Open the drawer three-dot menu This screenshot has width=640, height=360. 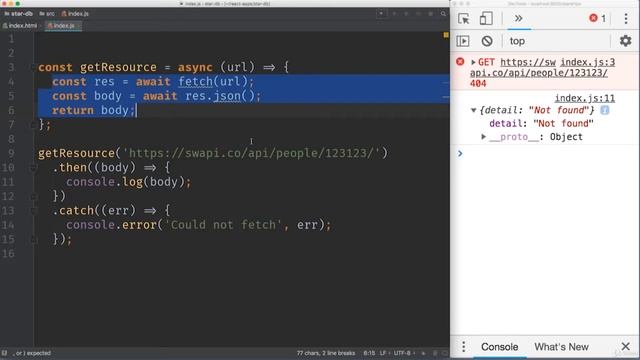coord(463,347)
